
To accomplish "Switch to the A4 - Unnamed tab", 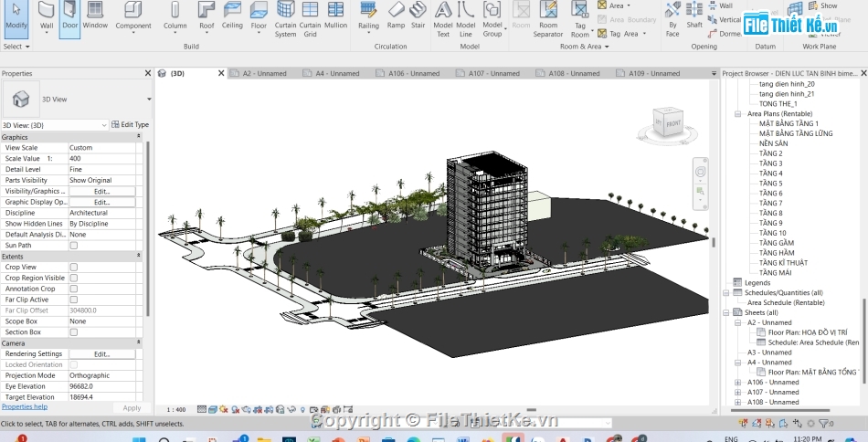I will coord(337,73).
